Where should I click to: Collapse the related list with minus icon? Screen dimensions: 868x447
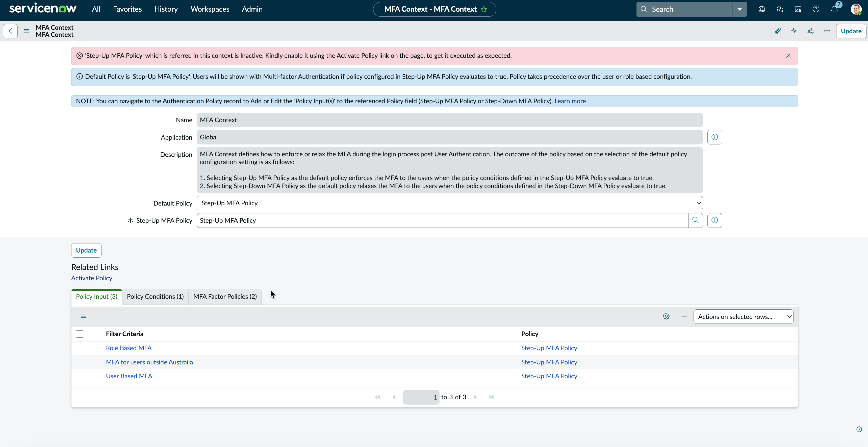[684, 316]
